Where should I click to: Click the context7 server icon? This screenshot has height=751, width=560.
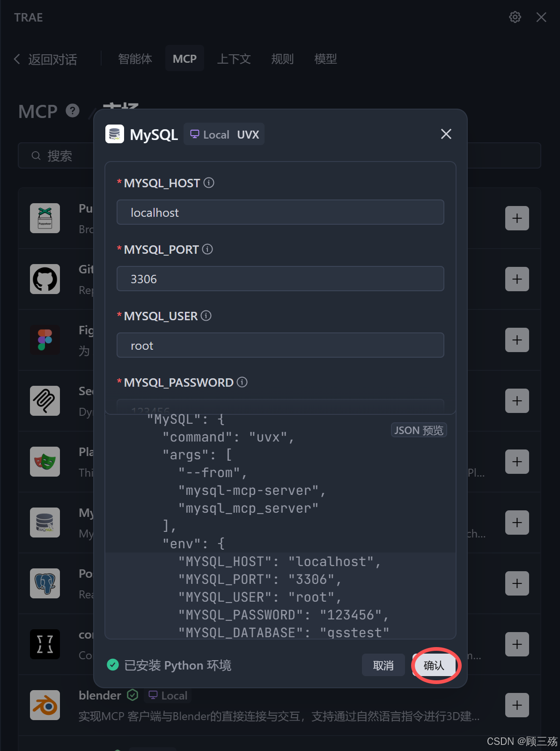point(45,644)
